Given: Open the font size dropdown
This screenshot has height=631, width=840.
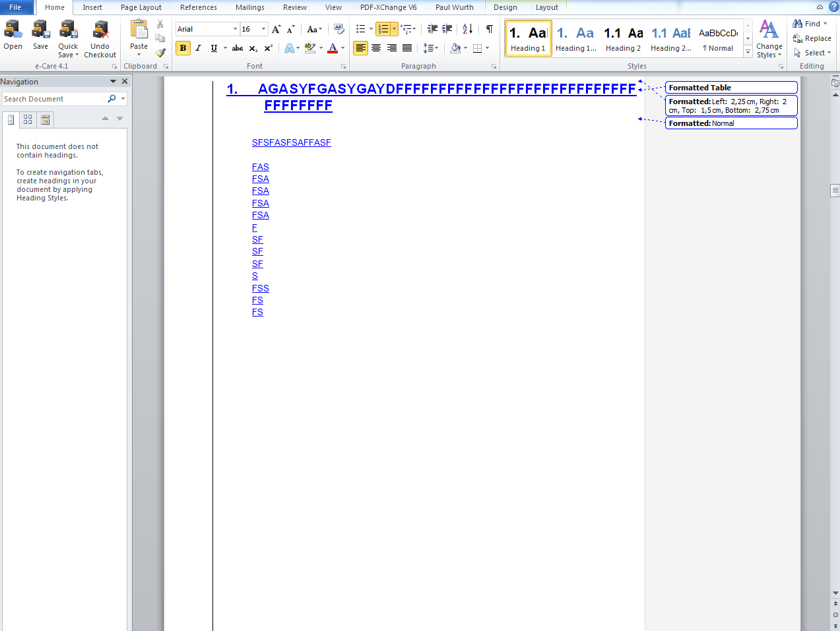Looking at the screenshot, I should coord(264,29).
